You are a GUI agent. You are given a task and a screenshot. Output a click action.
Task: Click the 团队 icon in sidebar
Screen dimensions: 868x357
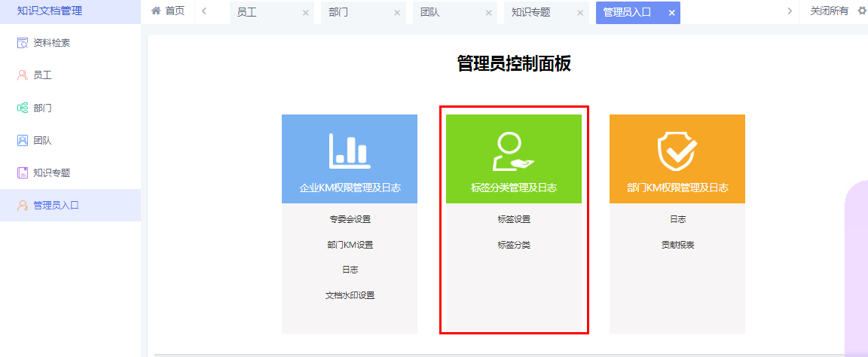tap(23, 140)
